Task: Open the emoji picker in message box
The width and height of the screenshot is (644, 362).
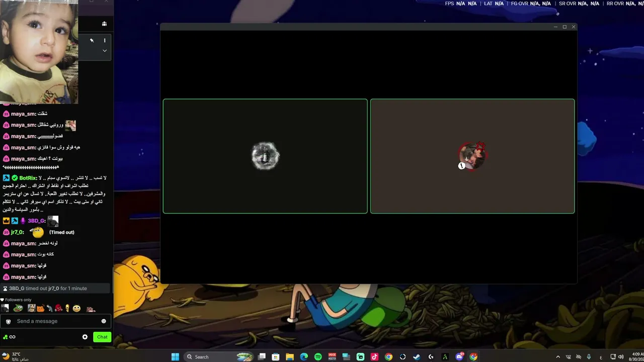Action: click(104, 321)
